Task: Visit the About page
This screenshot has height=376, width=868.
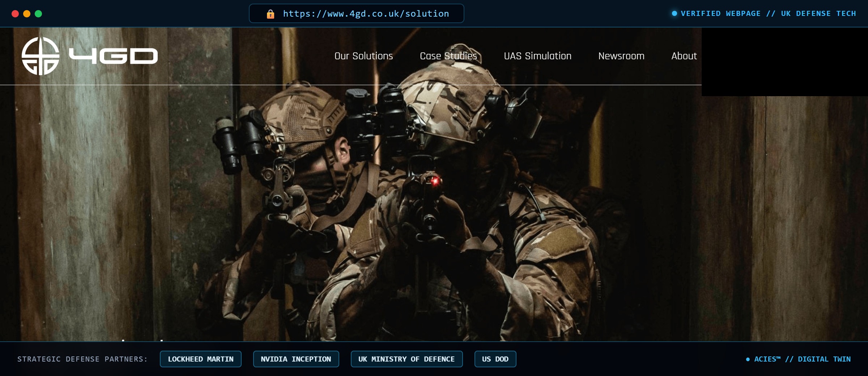Action: [x=684, y=56]
